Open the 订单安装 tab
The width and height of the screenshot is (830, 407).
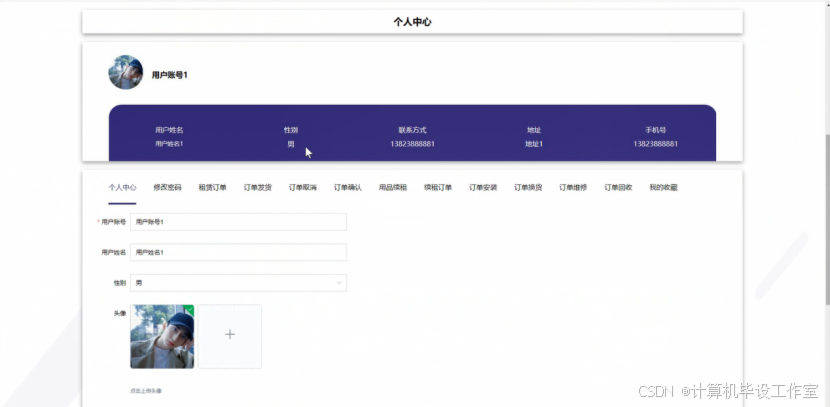483,187
